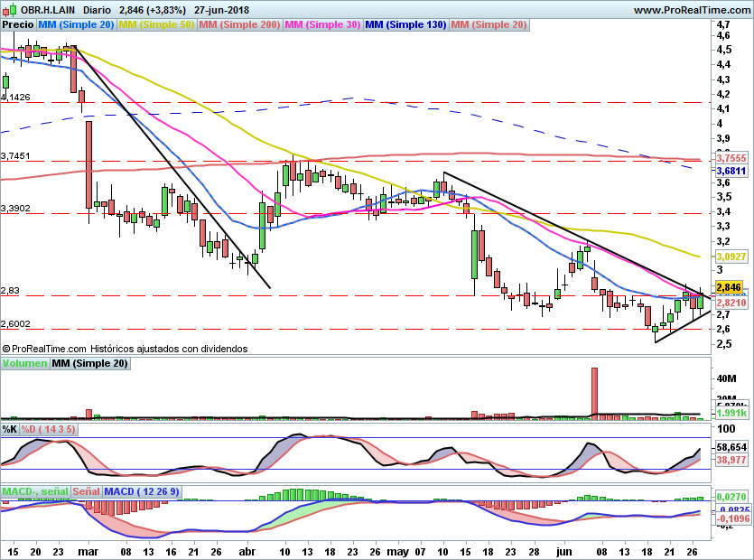The width and height of the screenshot is (754, 560).
Task: Open the MACD (12 26 9) label
Action: (x=144, y=491)
